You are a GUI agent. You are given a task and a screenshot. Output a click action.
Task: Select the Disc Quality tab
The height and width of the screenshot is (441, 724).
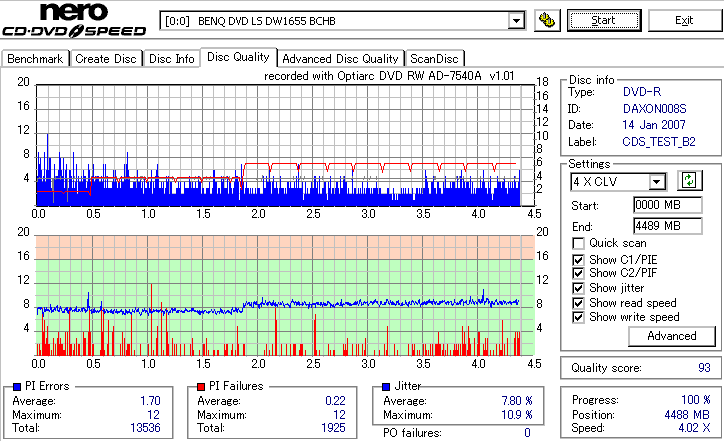[x=238, y=57]
